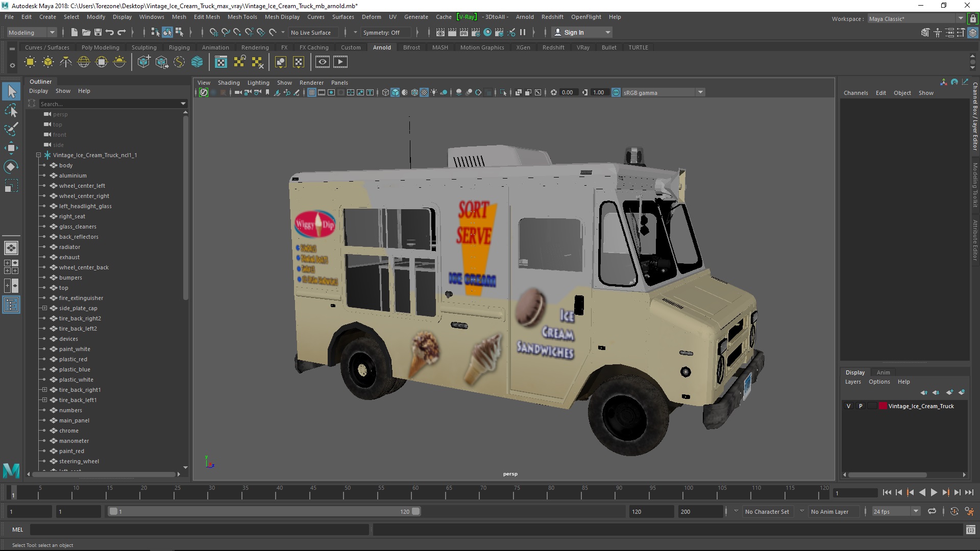Click the Save Scene icon
This screenshot has width=980, height=551.
click(98, 32)
